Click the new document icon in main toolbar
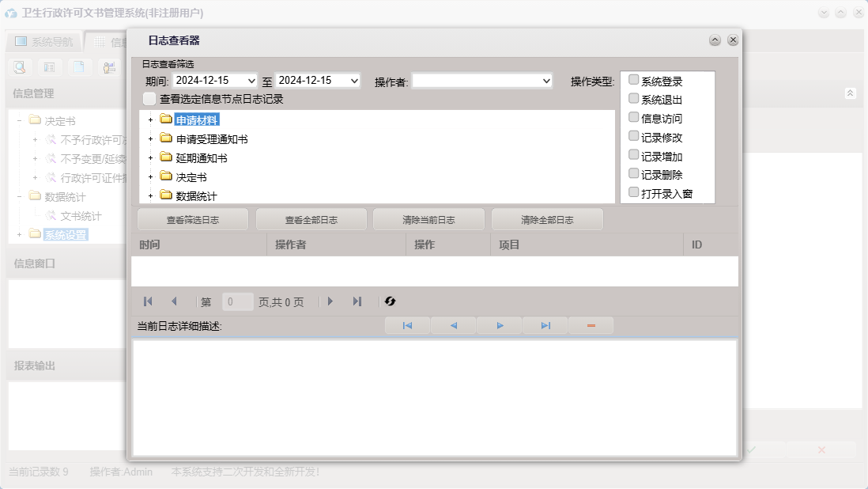The height and width of the screenshot is (489, 868). pyautogui.click(x=79, y=67)
